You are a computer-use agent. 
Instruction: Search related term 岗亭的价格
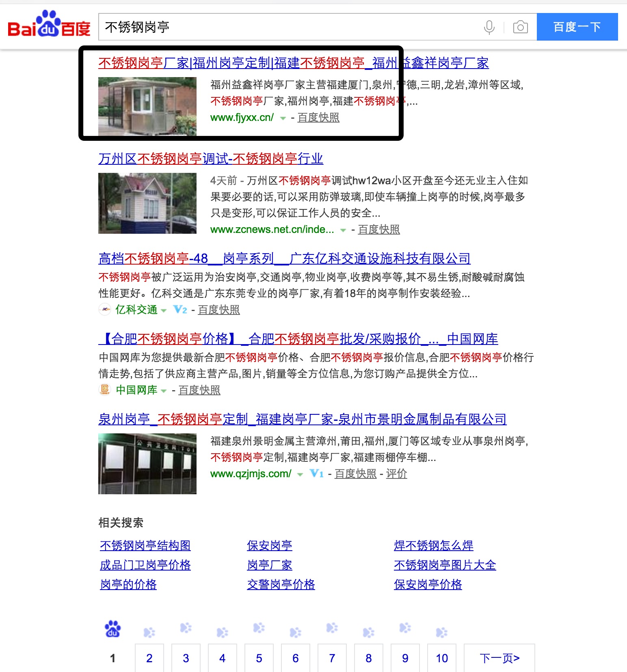[x=128, y=585]
